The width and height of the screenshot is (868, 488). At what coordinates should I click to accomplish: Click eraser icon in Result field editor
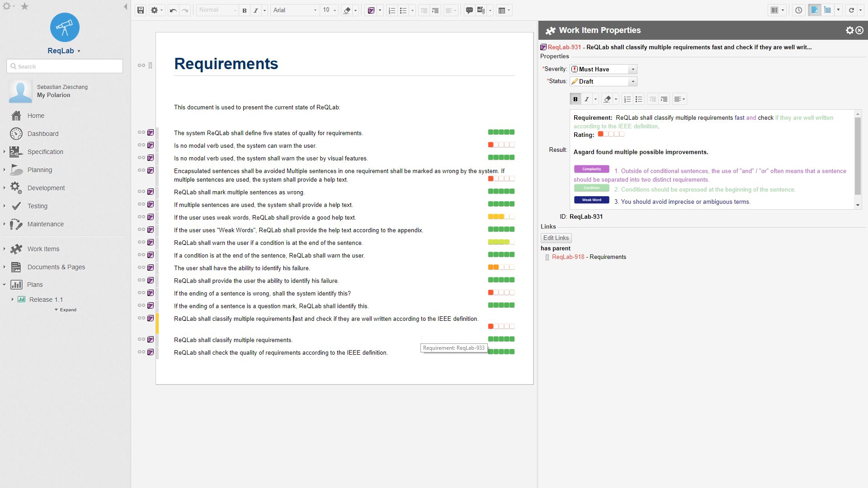click(607, 99)
